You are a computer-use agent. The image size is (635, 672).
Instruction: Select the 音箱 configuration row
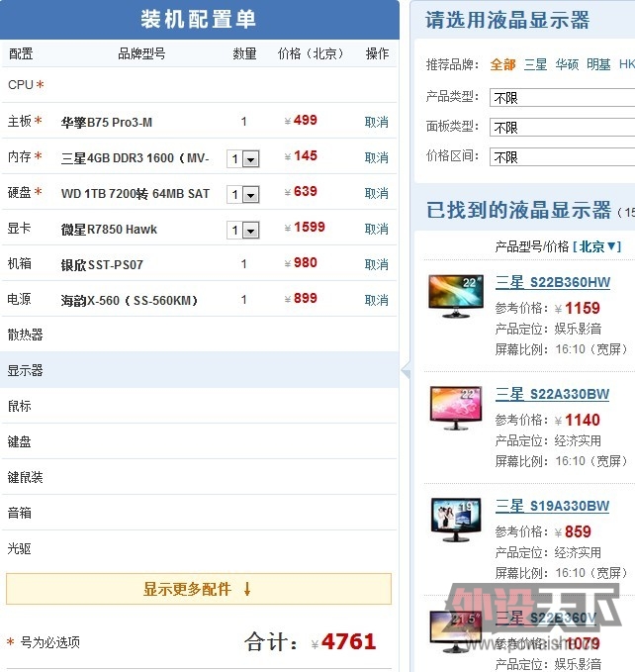(x=200, y=512)
